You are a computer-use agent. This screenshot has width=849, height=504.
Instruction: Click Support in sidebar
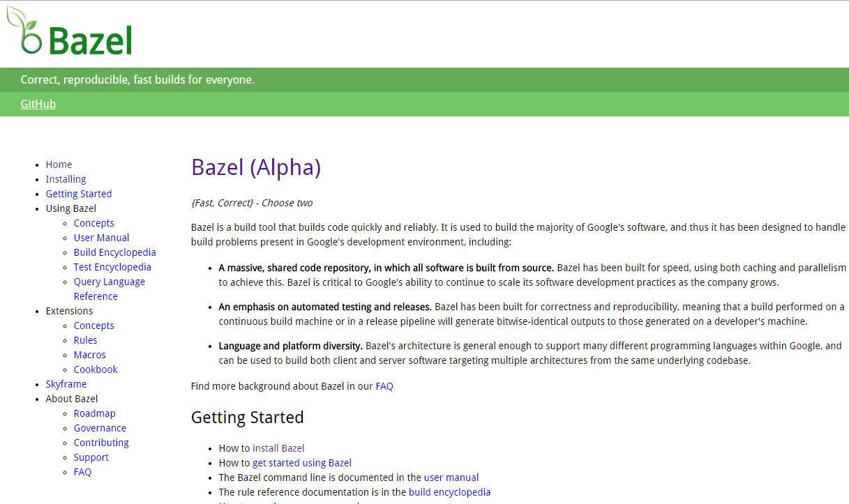pyautogui.click(x=91, y=457)
